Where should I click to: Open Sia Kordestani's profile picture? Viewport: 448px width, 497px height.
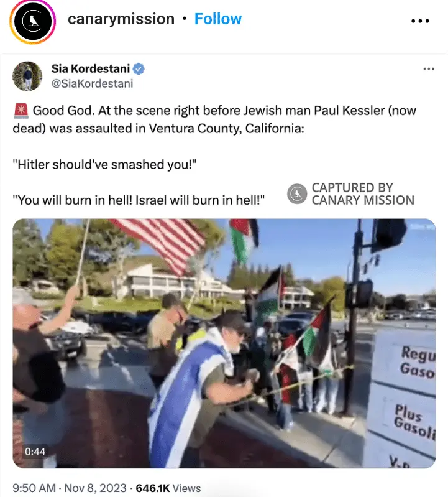pyautogui.click(x=27, y=76)
